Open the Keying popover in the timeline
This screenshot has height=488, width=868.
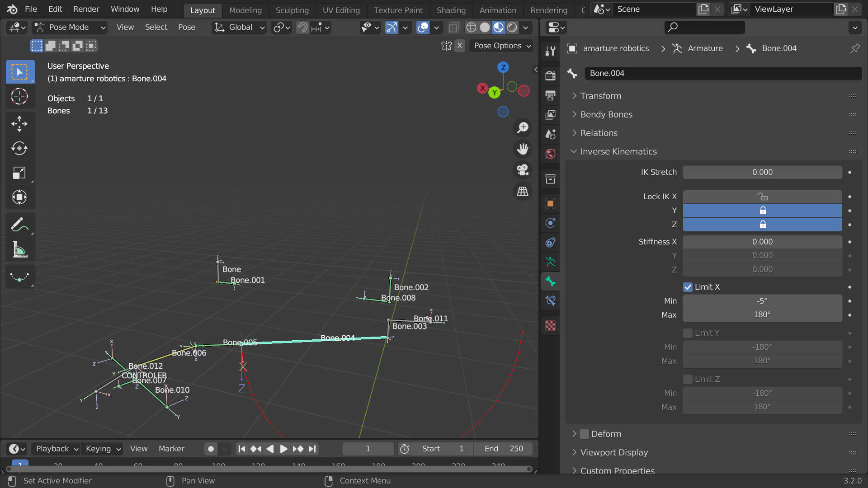(x=103, y=449)
